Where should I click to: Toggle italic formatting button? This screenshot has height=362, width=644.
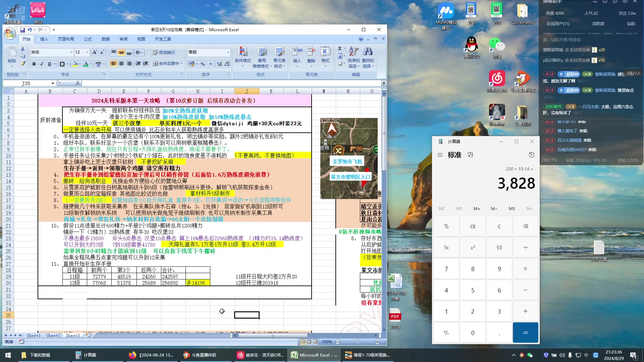pos(42,64)
